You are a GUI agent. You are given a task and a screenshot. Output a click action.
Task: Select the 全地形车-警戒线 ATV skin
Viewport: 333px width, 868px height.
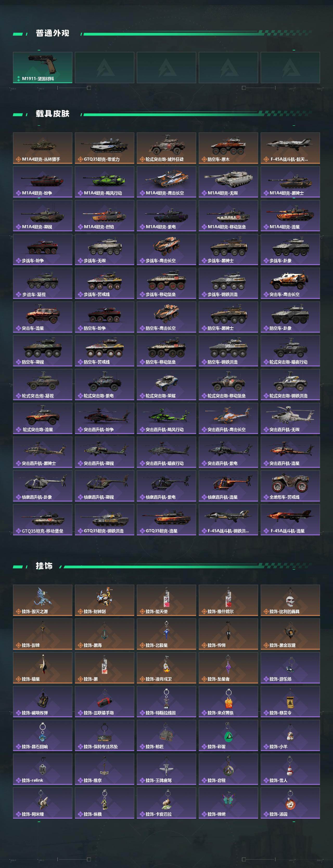[290, 486]
